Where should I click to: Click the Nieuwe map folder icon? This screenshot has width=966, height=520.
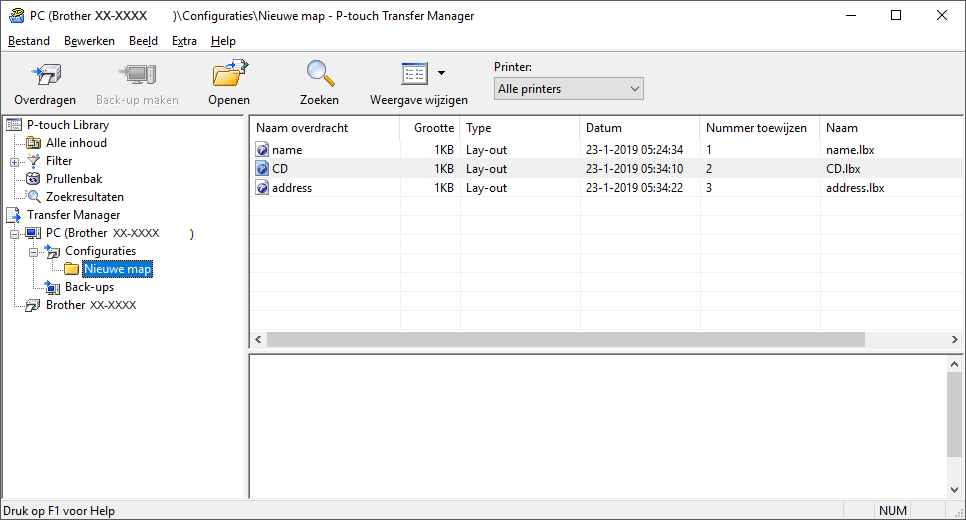pos(71,269)
